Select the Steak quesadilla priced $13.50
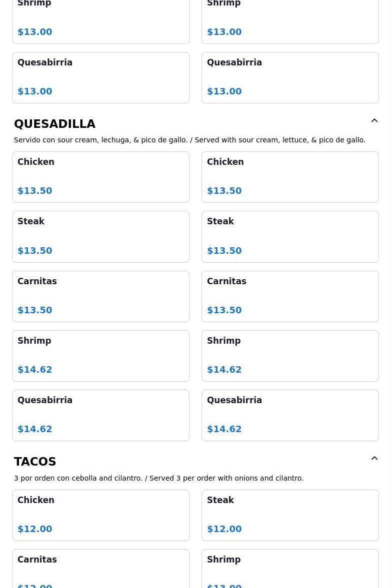391x588 pixels. pos(100,236)
